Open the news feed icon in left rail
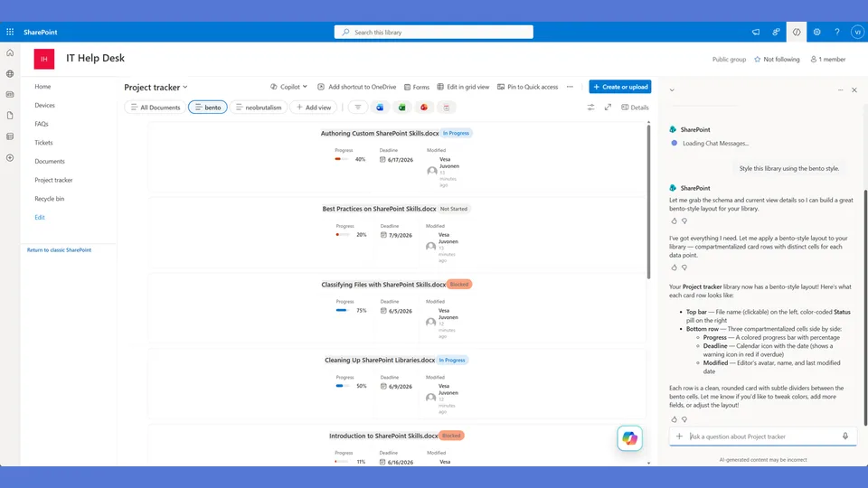Image resolution: width=868 pixels, height=488 pixels. [10, 95]
